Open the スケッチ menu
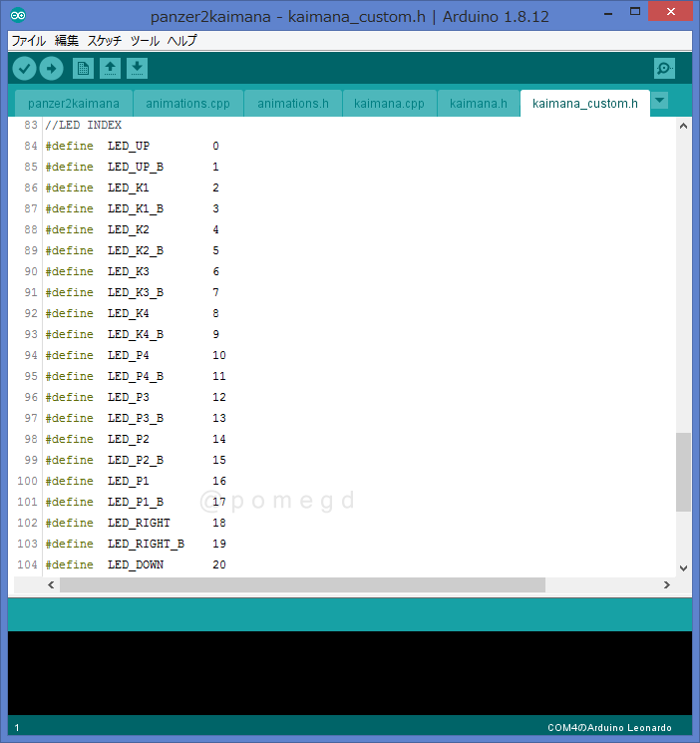Viewport: 700px width, 743px height. click(105, 41)
